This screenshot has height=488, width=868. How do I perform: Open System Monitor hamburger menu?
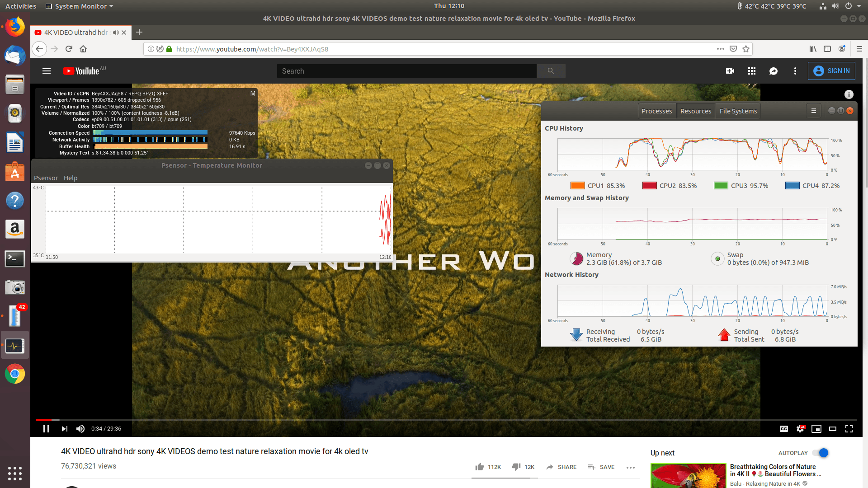(x=814, y=111)
